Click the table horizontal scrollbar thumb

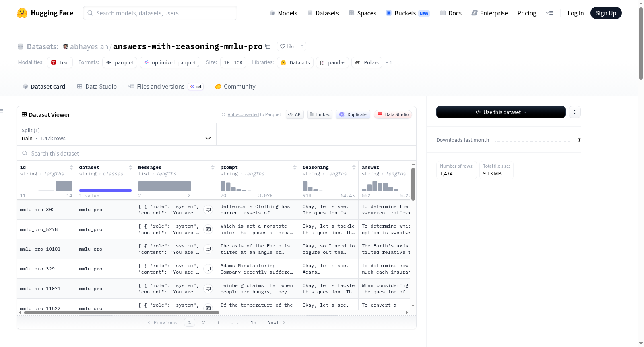click(x=122, y=312)
